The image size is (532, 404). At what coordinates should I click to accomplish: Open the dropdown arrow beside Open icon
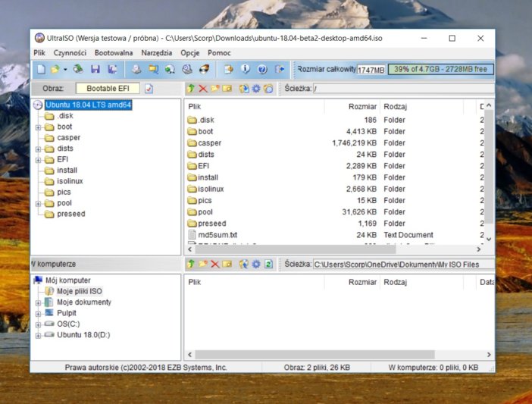(x=65, y=69)
